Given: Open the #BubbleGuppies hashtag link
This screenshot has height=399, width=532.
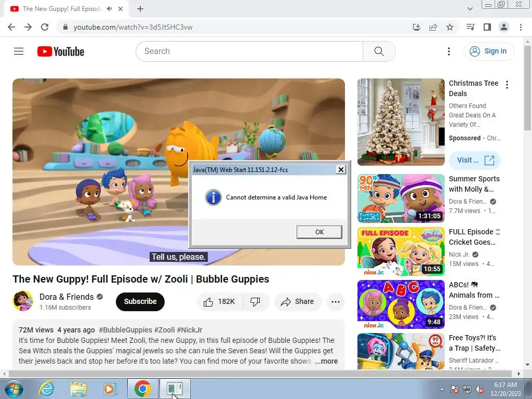Looking at the screenshot, I should [125, 330].
